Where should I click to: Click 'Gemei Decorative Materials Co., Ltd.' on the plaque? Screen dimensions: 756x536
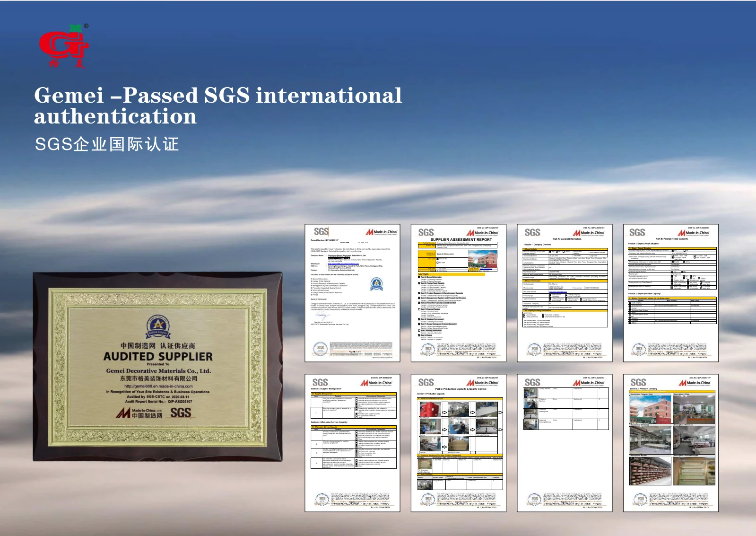pos(158,371)
